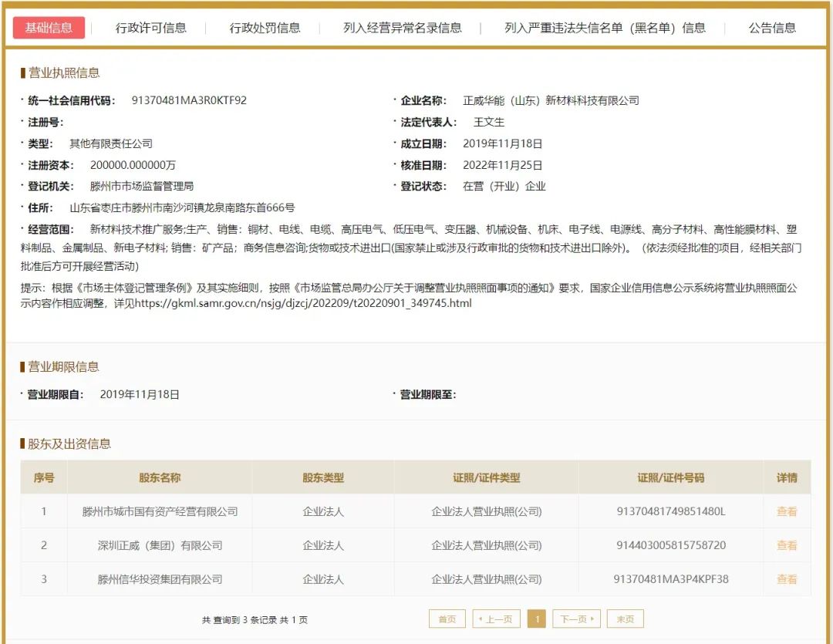This screenshot has width=833, height=644.
Task: Click the 股东及出资信息 section heading
Action: click(x=69, y=443)
